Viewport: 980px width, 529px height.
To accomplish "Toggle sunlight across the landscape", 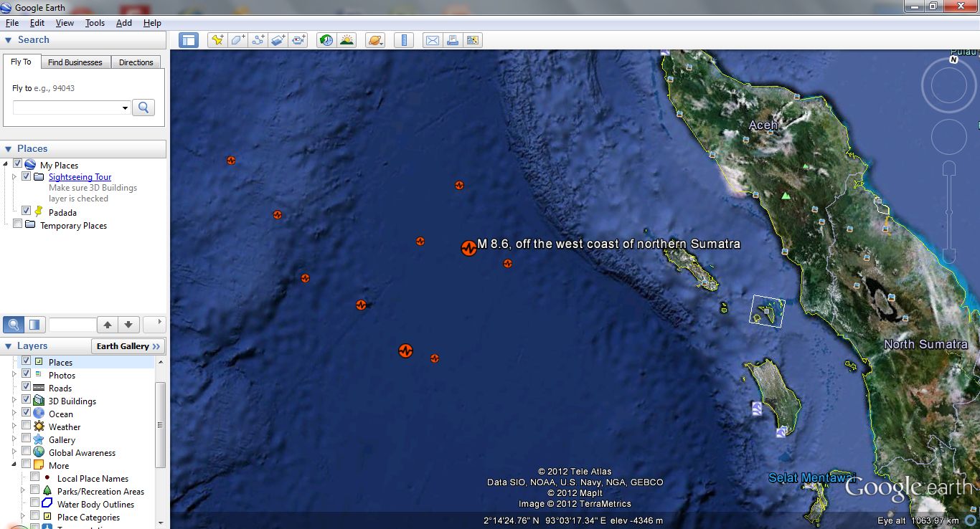I will click(347, 40).
